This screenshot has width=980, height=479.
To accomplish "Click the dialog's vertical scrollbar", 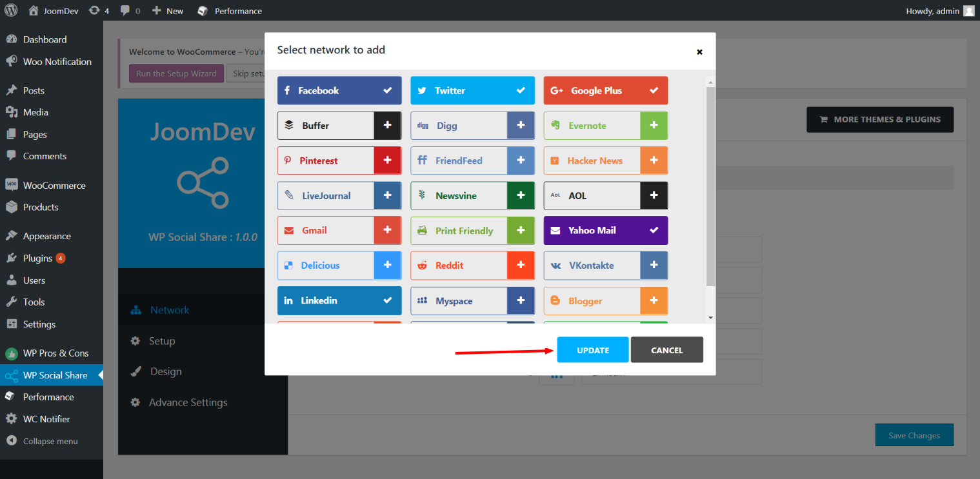I will click(710, 186).
